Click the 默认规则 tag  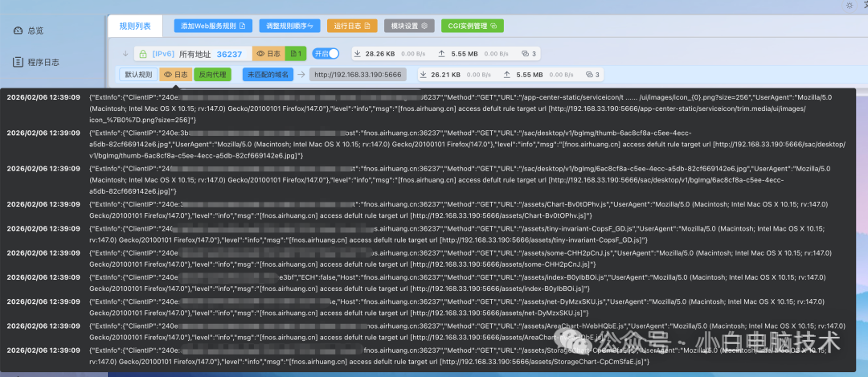[x=138, y=74]
